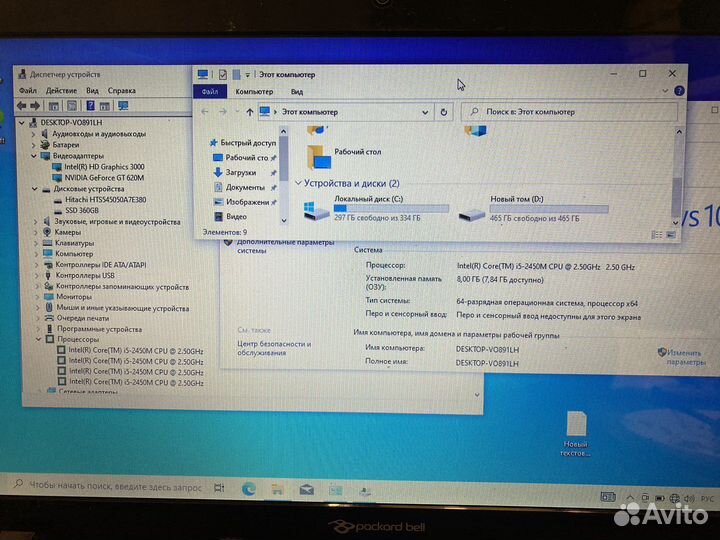Select the SSD 360GB disk entry
Screen dimensions: 720x540
pyautogui.click(x=82, y=210)
